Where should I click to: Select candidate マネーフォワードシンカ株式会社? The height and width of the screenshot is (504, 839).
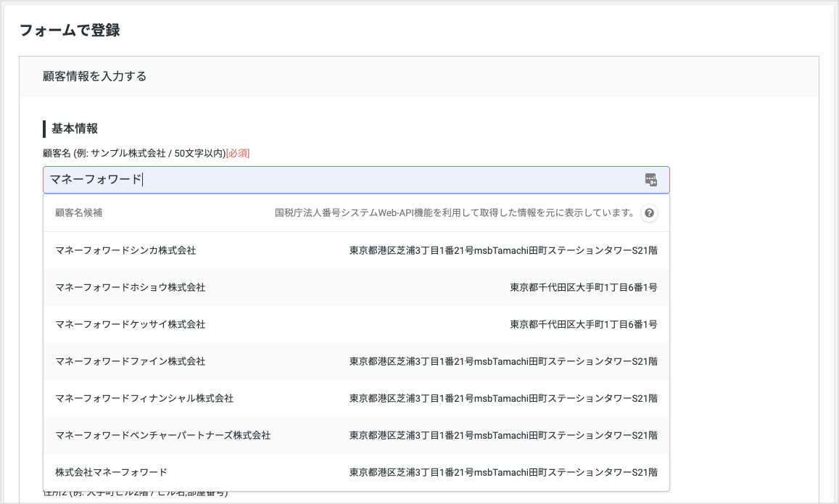(356, 250)
